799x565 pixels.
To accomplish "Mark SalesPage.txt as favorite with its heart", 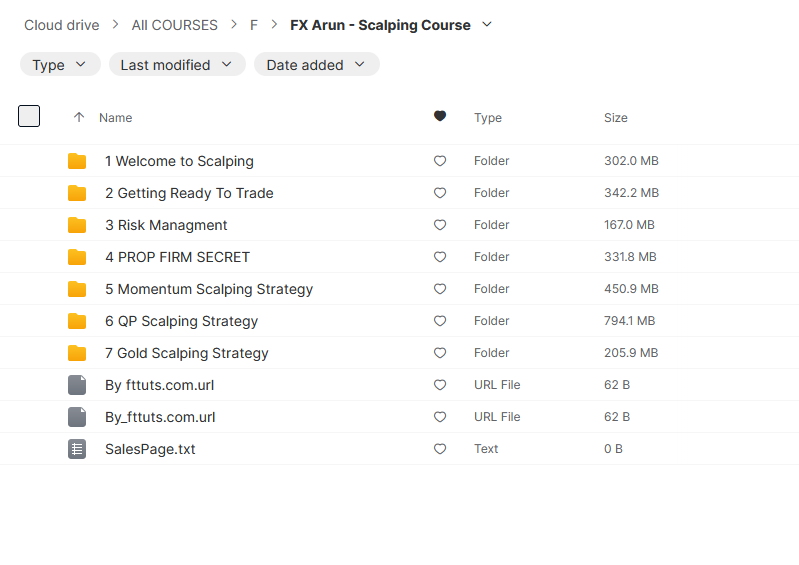I will (x=440, y=449).
